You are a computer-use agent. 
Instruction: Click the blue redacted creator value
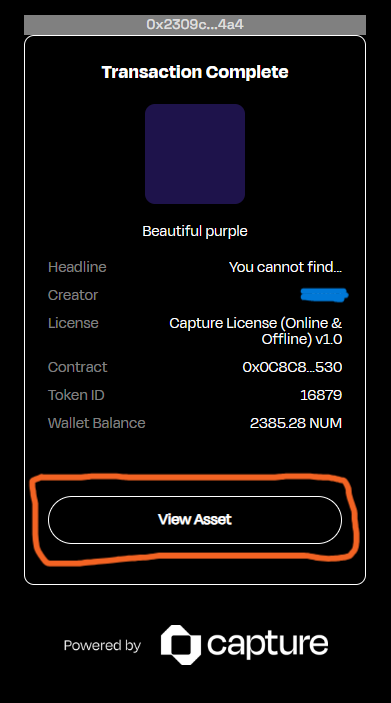tap(324, 294)
